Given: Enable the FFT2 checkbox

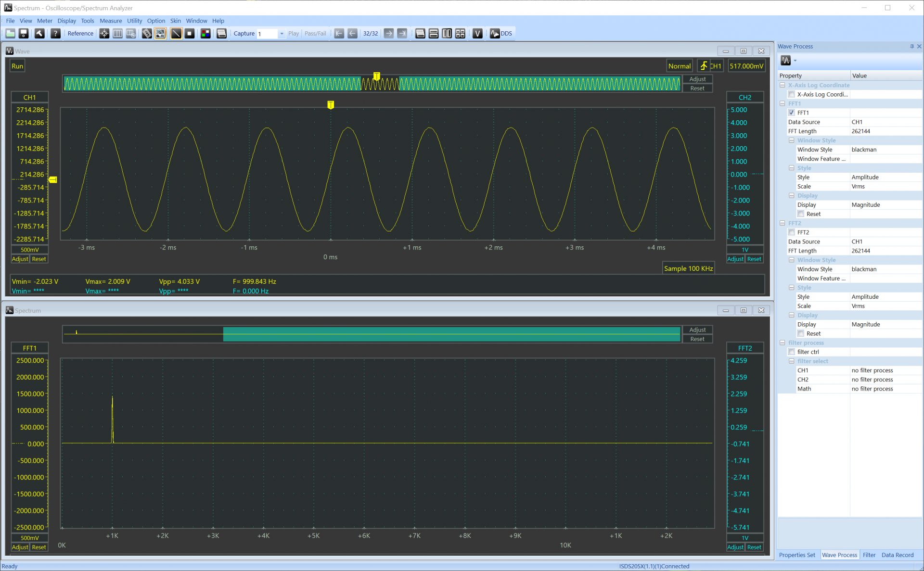Looking at the screenshot, I should tap(792, 232).
